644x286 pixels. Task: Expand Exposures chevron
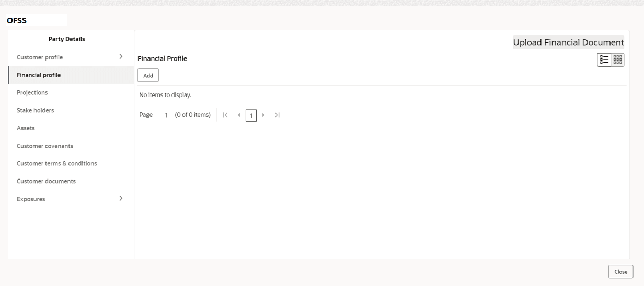pyautogui.click(x=121, y=198)
